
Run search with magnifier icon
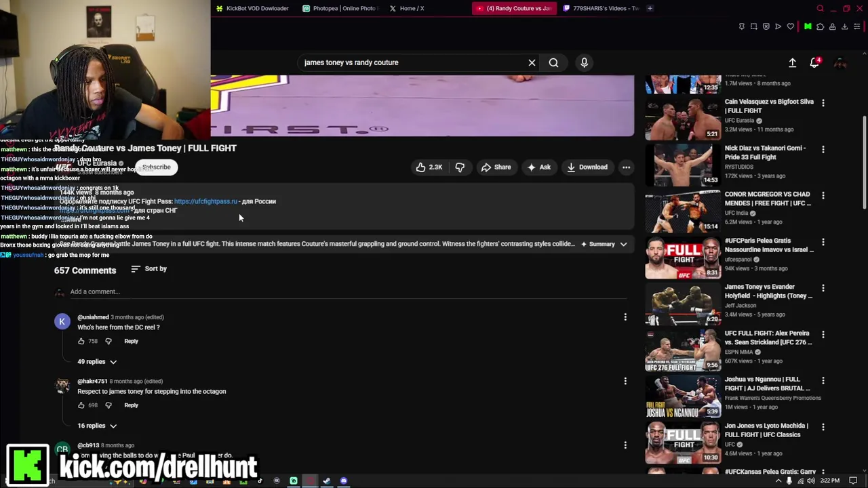click(553, 62)
